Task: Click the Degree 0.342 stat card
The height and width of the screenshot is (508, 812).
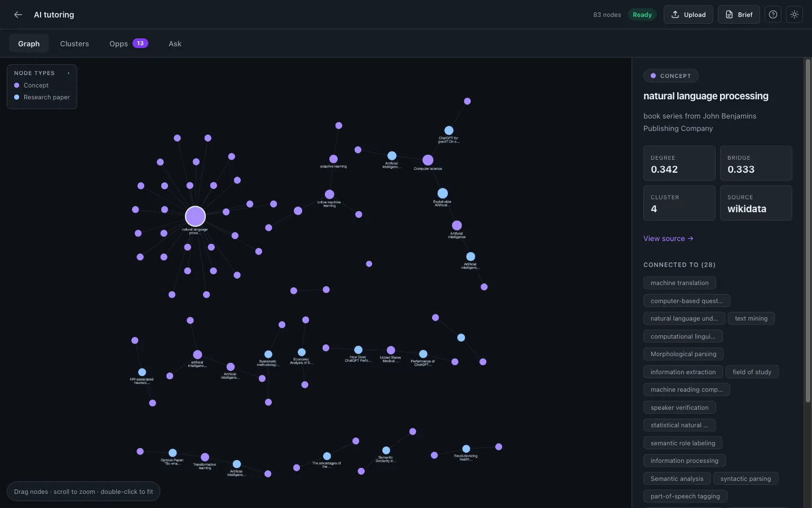Action: 679,163
